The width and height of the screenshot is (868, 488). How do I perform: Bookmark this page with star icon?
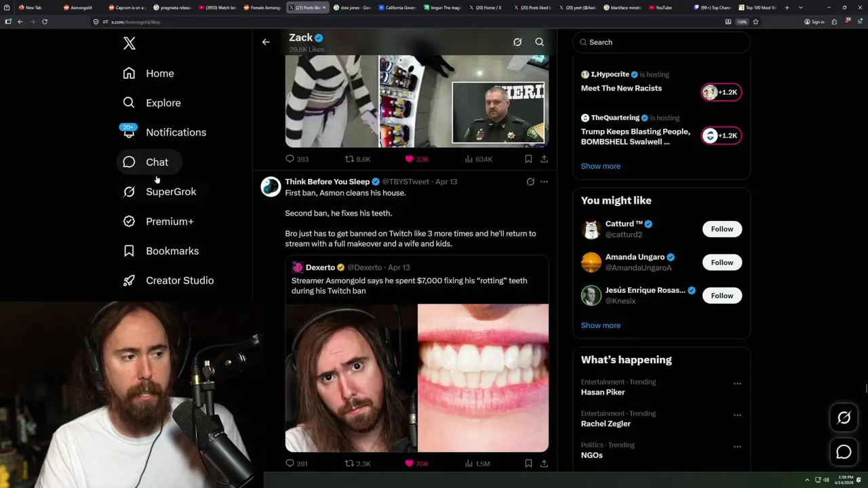(755, 22)
